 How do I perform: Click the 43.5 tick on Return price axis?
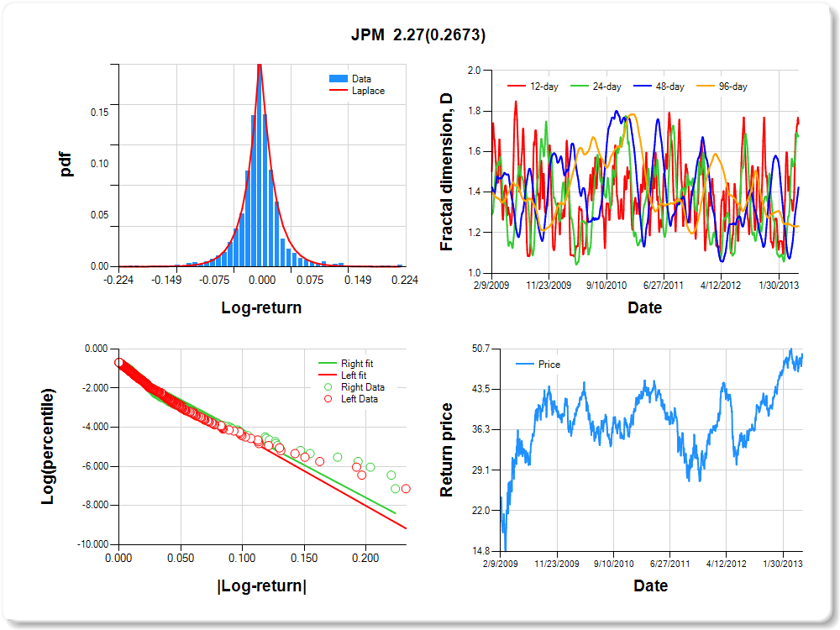pyautogui.click(x=481, y=389)
